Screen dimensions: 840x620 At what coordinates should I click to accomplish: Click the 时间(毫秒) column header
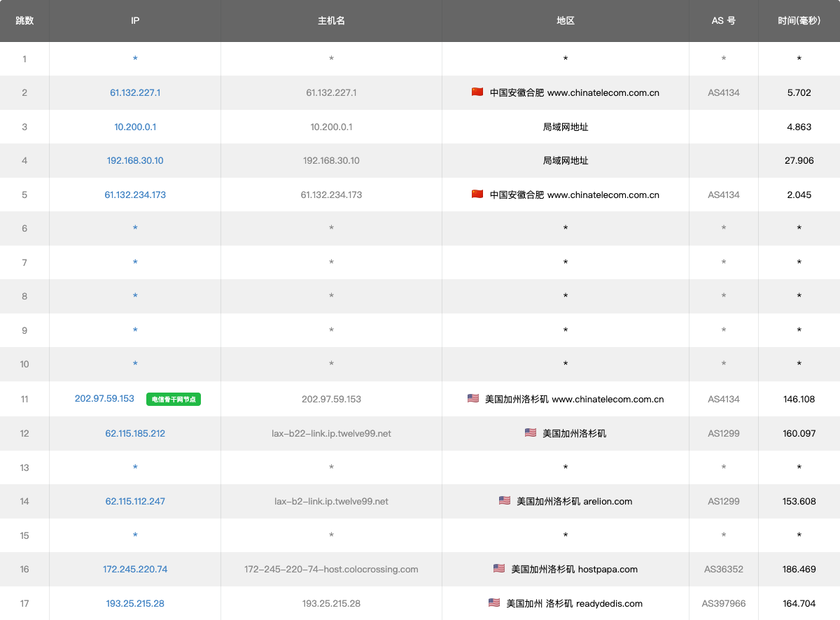[799, 21]
